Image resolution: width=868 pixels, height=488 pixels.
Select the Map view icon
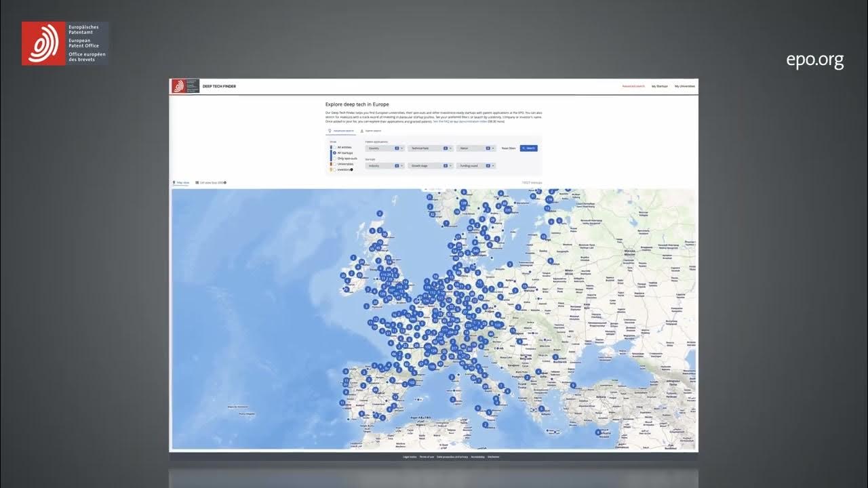[x=174, y=182]
